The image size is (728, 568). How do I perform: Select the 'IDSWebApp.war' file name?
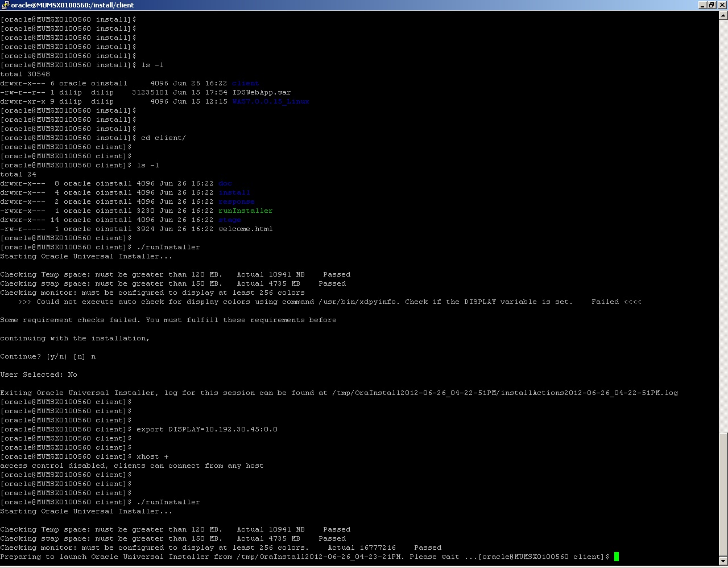pos(262,92)
